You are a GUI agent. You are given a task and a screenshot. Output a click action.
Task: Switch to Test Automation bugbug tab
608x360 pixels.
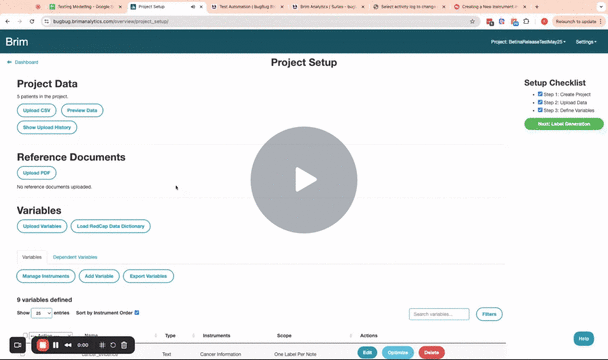(247, 7)
